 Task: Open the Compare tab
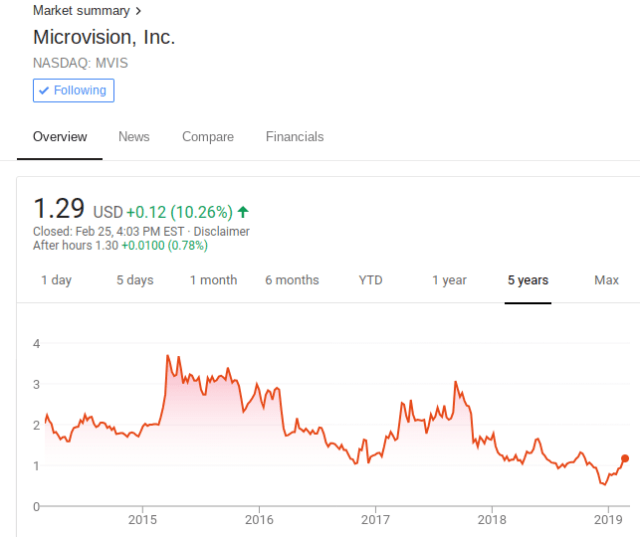[208, 137]
